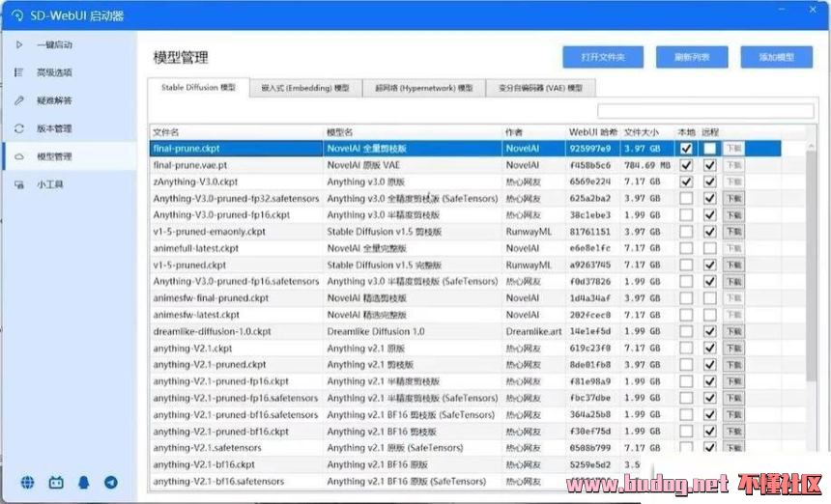
Task: Open 小工具 via its toolbox icon
Action: click(19, 184)
